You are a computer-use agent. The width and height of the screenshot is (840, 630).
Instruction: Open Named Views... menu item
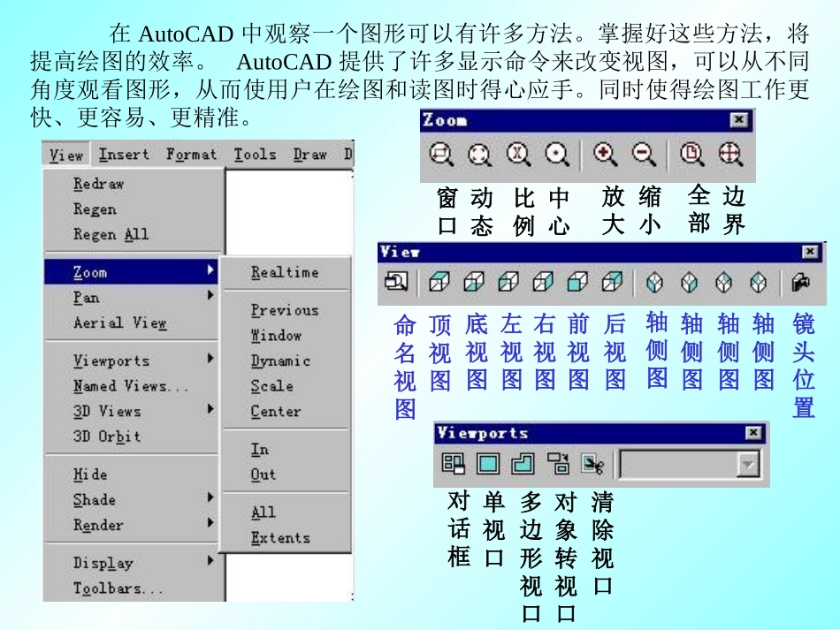point(131,386)
